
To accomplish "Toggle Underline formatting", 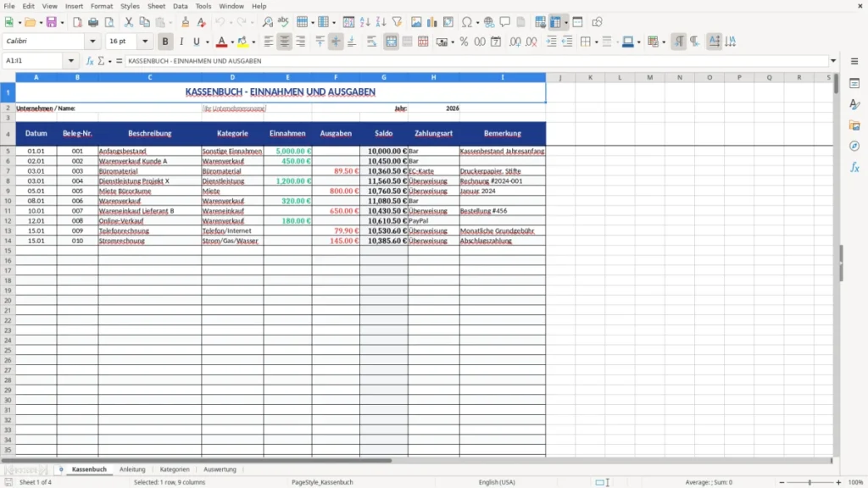I will (196, 42).
